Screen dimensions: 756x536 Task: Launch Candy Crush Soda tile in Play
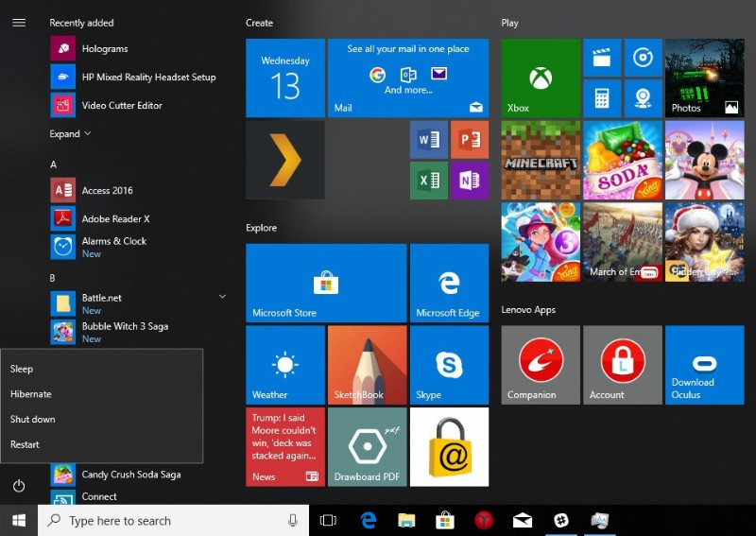[623, 160]
